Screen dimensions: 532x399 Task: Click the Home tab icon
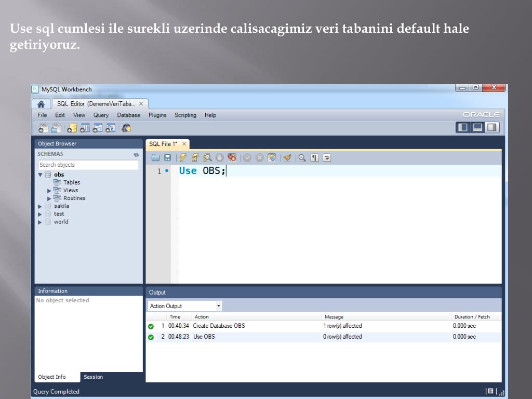41,104
